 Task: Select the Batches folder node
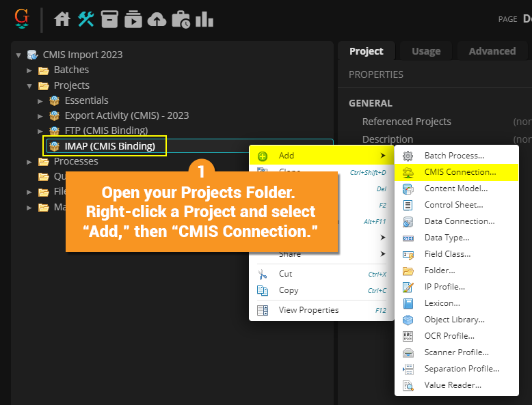[x=71, y=70]
